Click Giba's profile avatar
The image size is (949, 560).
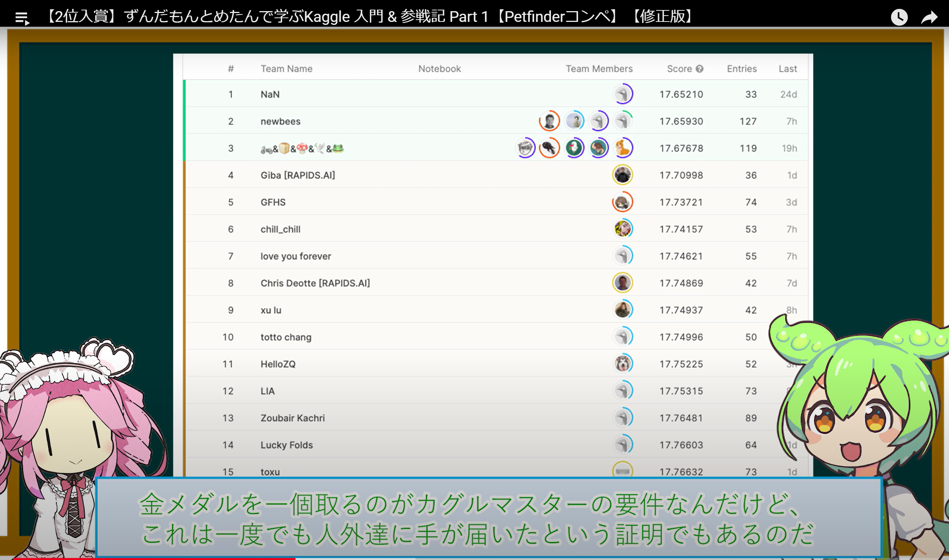tap(623, 175)
